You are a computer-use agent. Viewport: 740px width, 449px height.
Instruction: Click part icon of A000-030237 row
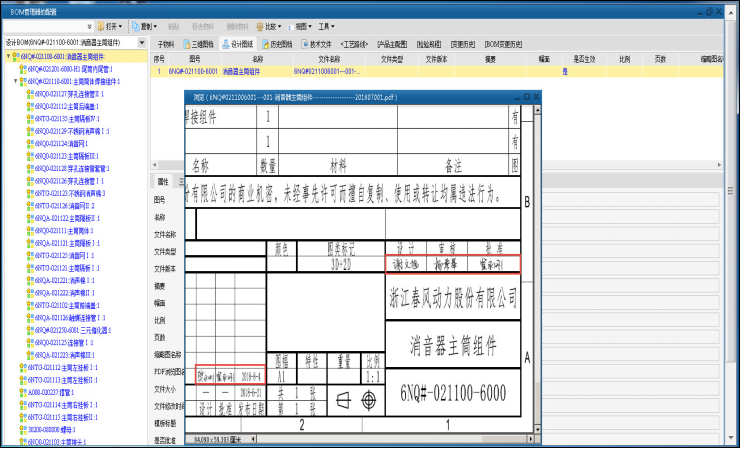(23, 392)
